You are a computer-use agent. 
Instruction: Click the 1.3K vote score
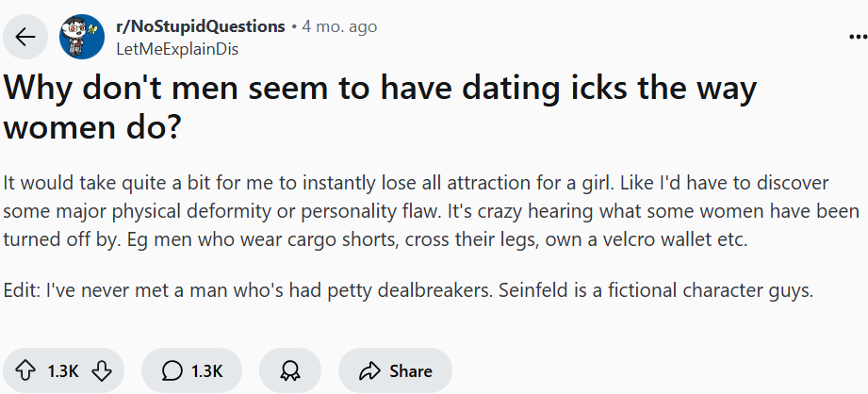pyautogui.click(x=63, y=370)
